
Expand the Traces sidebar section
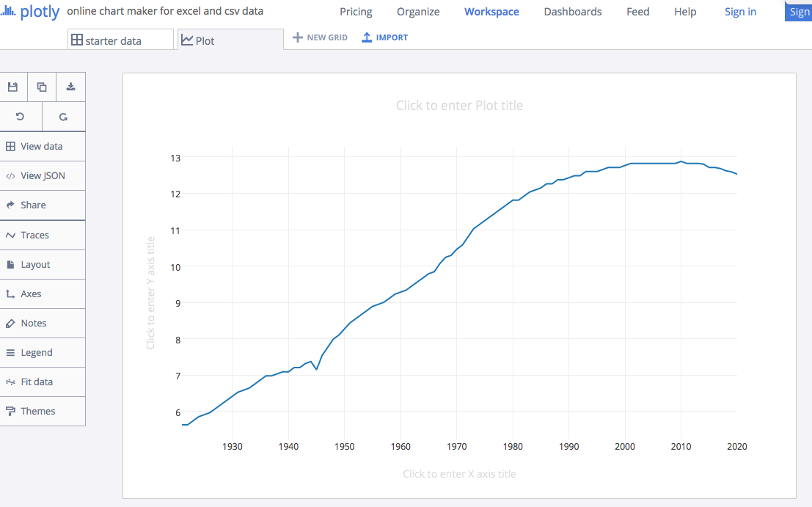[x=34, y=235]
